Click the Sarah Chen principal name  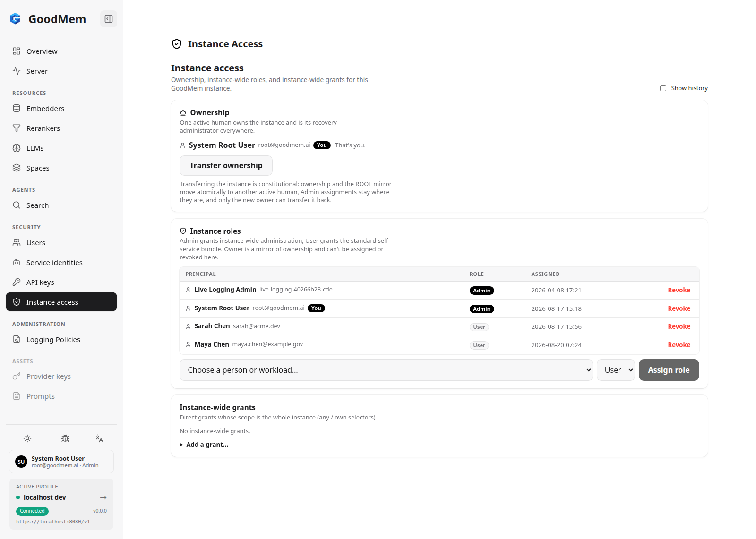212,326
